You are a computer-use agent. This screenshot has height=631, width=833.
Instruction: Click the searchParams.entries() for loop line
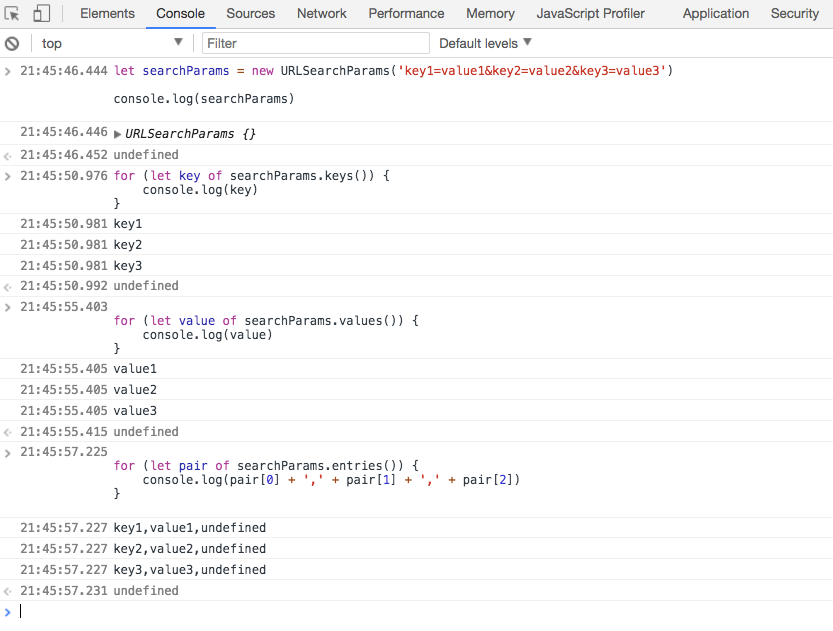point(266,466)
